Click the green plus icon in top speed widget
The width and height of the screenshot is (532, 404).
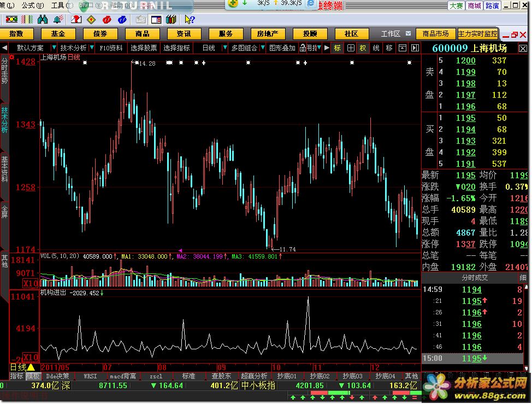233,3
